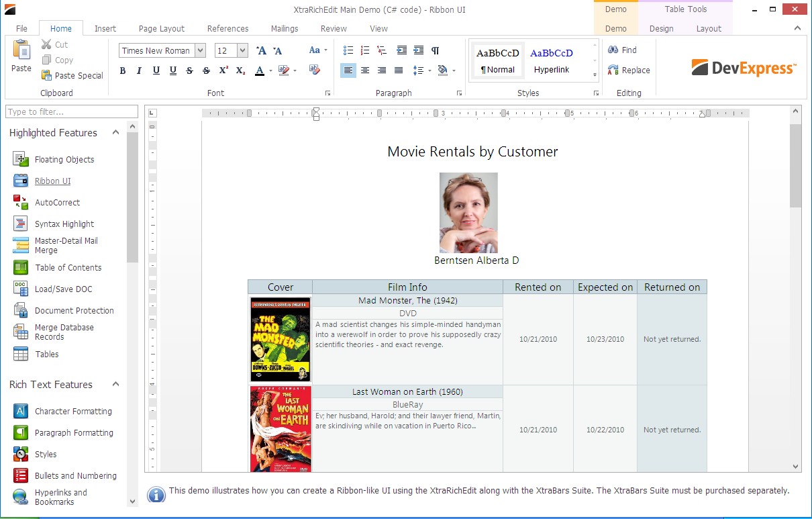Collapse the Highlighted Features group
The image size is (812, 519).
pos(115,133)
